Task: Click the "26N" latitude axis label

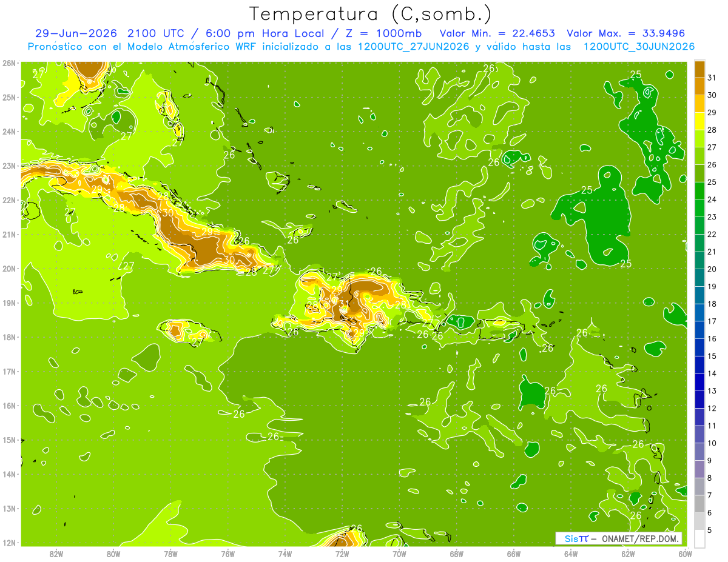Action: click(x=8, y=63)
